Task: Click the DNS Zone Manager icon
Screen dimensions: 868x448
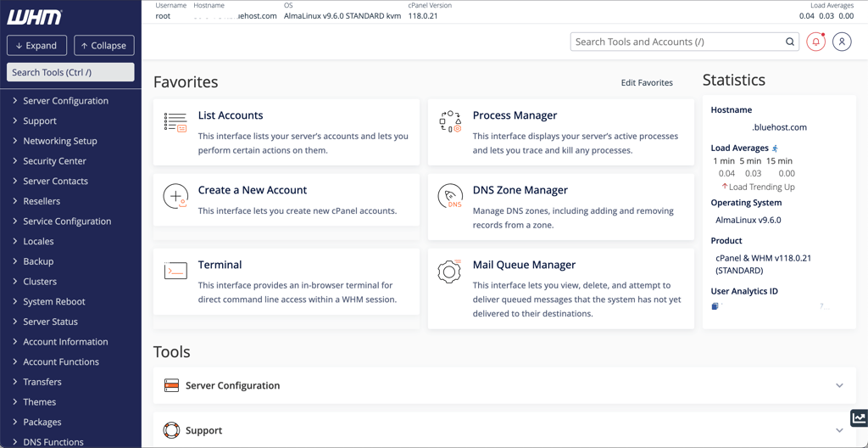Action: [450, 196]
